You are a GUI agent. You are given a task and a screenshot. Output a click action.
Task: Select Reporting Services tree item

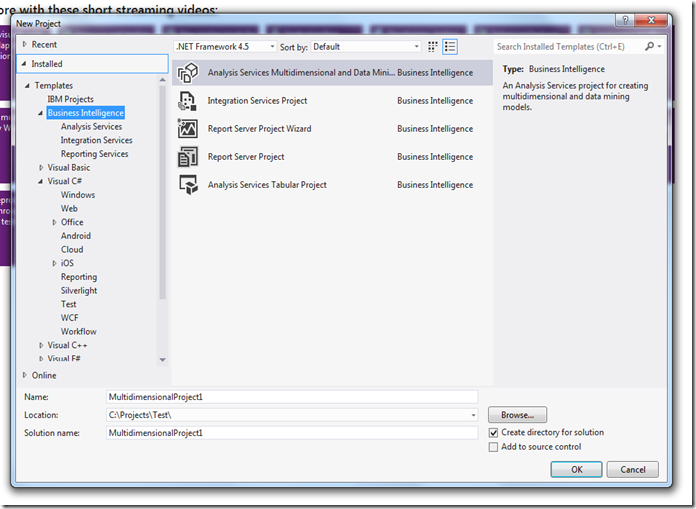[95, 154]
